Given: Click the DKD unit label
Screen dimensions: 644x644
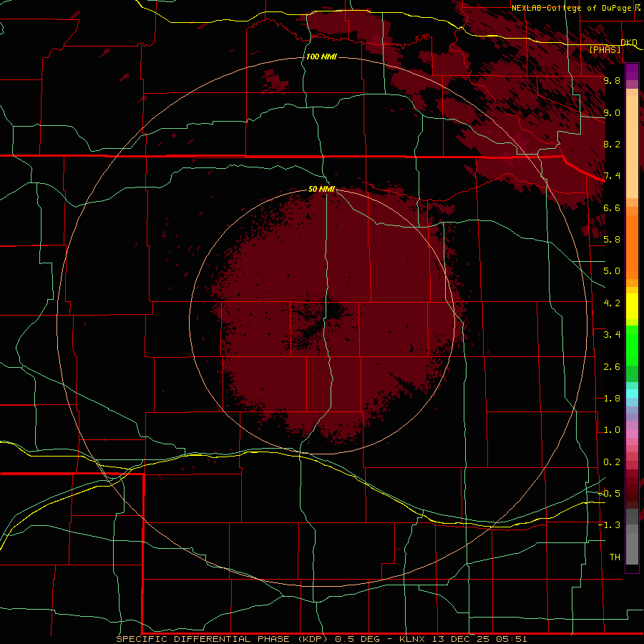Looking at the screenshot, I should [x=629, y=42].
